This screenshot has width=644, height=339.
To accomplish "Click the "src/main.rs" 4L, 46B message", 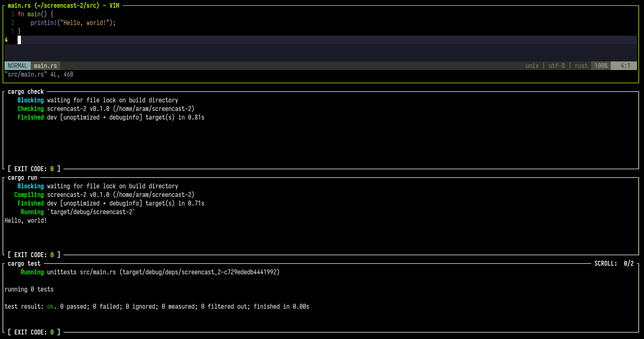I will (39, 75).
